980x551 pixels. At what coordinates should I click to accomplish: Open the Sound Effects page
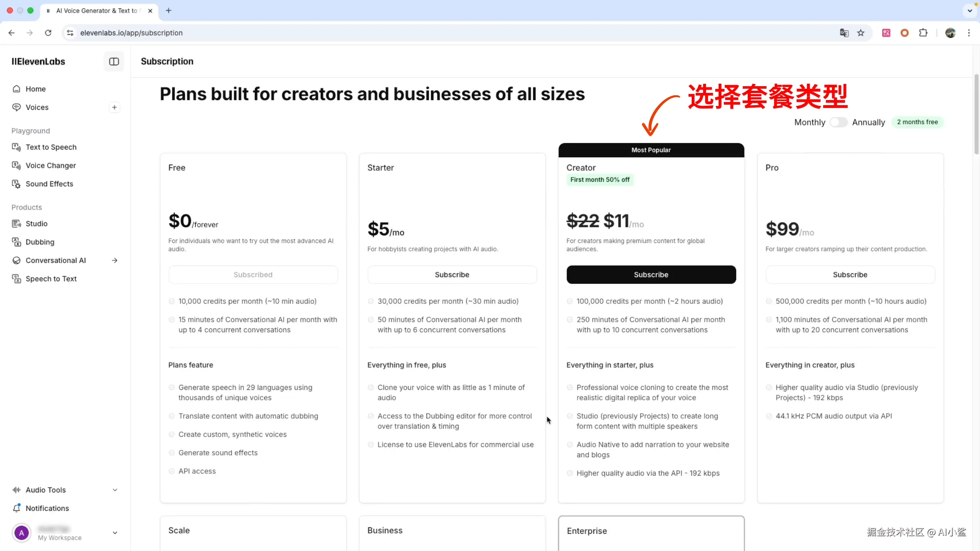coord(49,184)
